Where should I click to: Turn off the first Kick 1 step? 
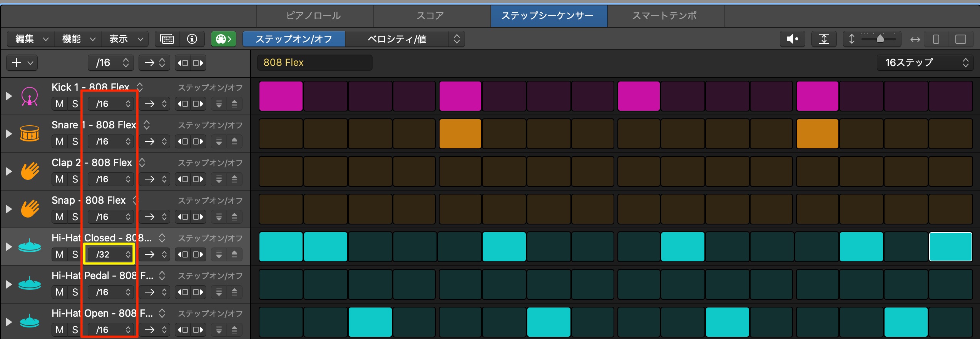[x=281, y=96]
